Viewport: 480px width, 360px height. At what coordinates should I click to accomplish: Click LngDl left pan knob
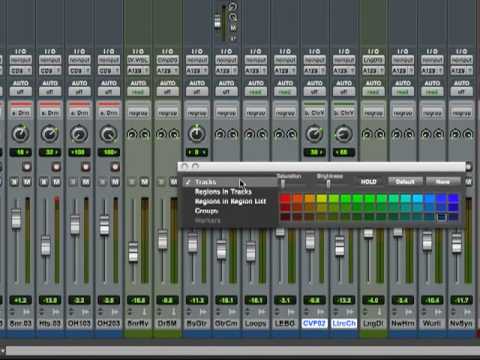tap(367, 134)
